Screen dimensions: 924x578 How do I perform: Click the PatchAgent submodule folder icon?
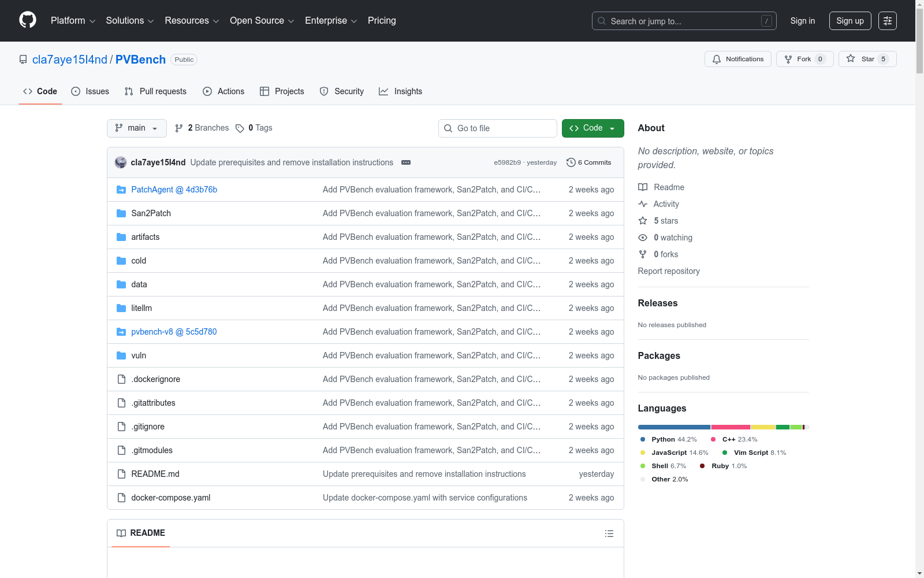pos(121,190)
